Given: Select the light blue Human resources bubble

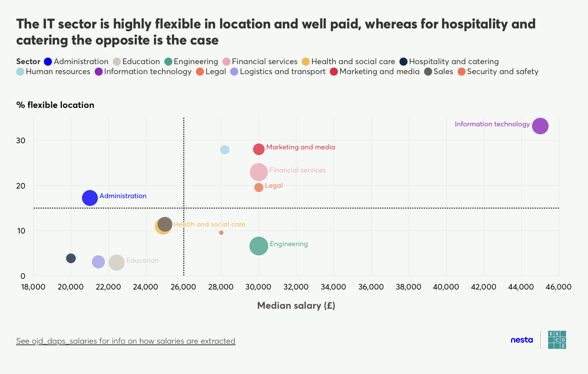Looking at the screenshot, I should tap(224, 149).
